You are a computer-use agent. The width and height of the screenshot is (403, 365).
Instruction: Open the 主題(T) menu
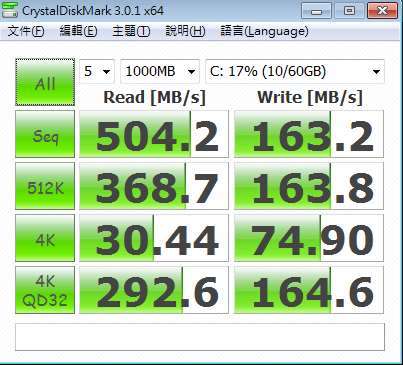coord(131,31)
